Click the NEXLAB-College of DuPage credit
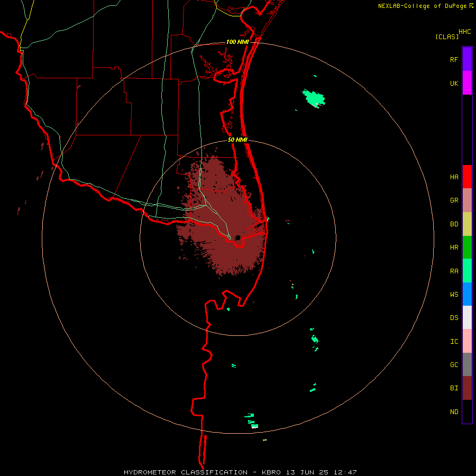This screenshot has width=476, height=476. coord(423,6)
